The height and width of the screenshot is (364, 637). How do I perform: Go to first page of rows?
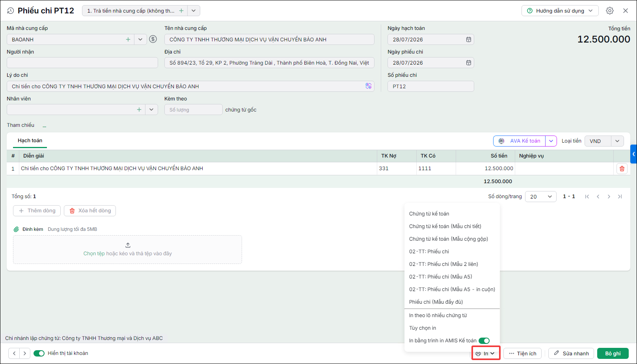coord(587,197)
